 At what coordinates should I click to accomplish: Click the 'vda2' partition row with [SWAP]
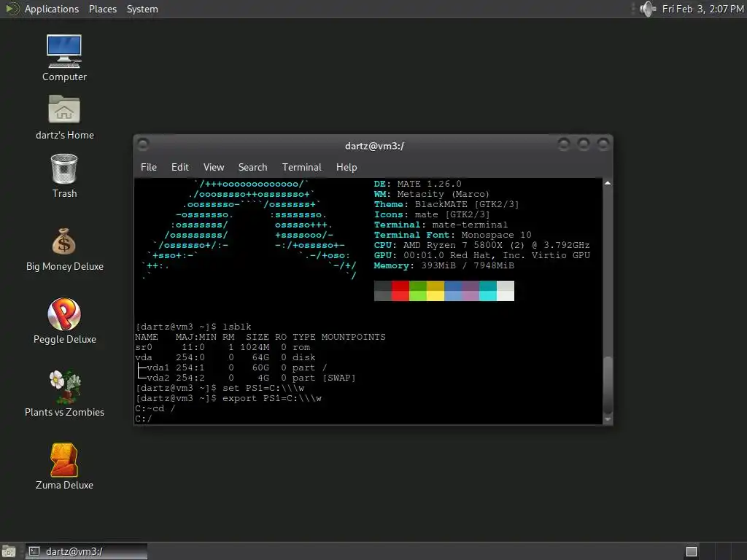click(x=246, y=378)
